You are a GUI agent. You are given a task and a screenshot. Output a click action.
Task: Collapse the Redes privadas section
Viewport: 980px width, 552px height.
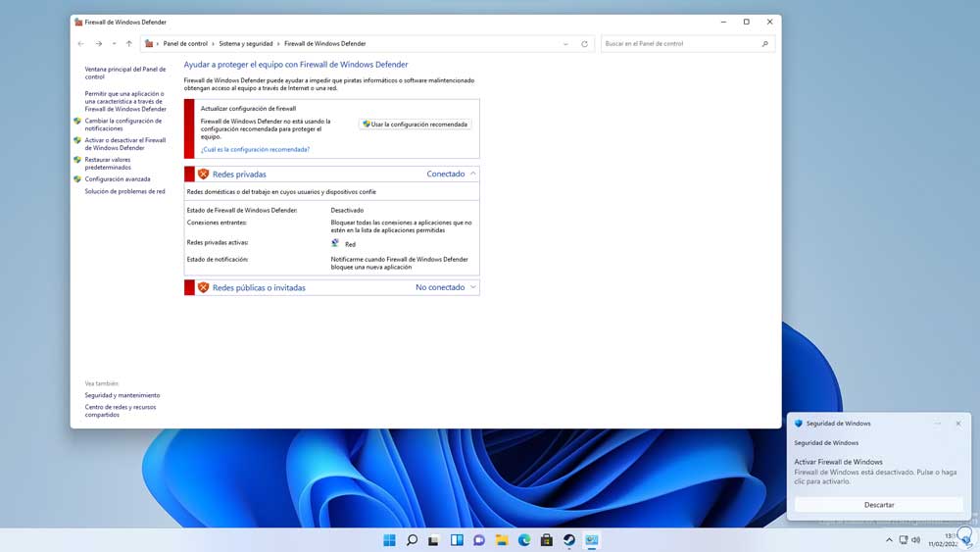[x=473, y=174]
